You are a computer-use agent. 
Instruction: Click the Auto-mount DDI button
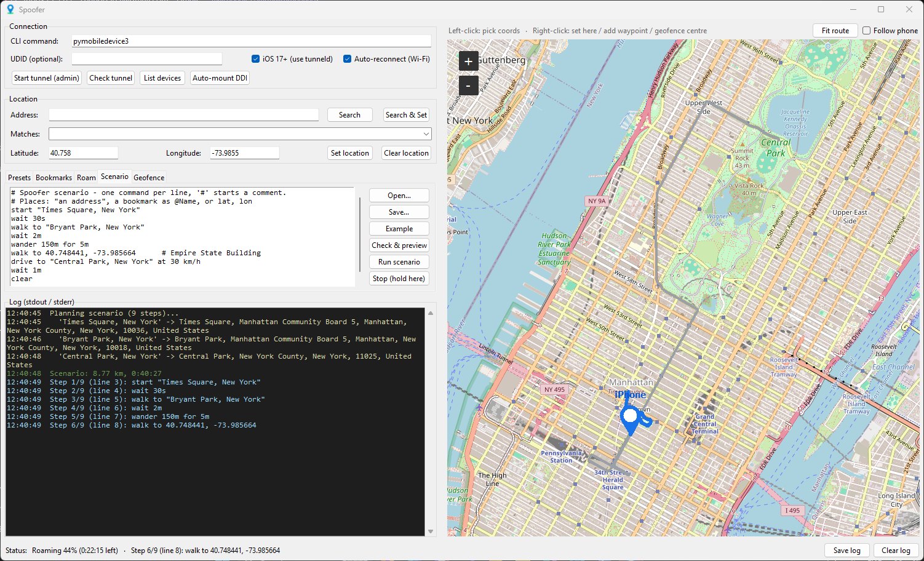point(220,78)
